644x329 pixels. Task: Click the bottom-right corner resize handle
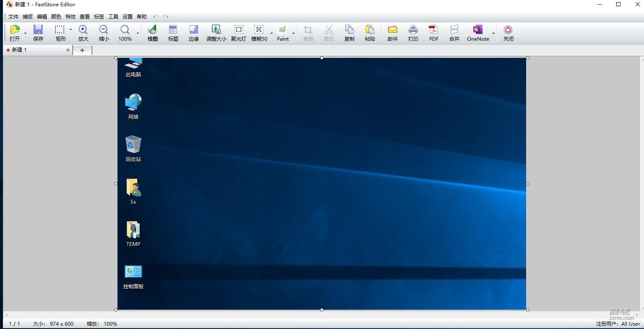(528, 310)
